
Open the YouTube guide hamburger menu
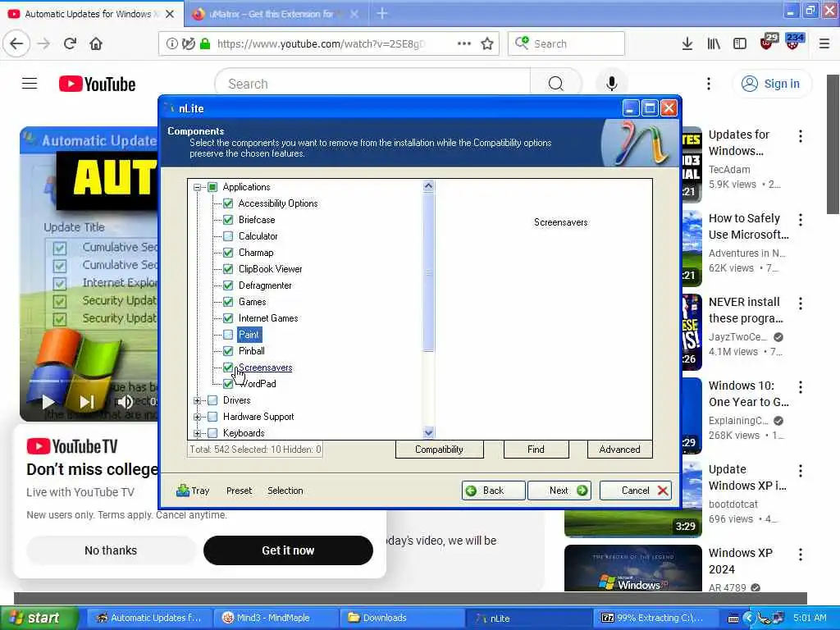(30, 84)
